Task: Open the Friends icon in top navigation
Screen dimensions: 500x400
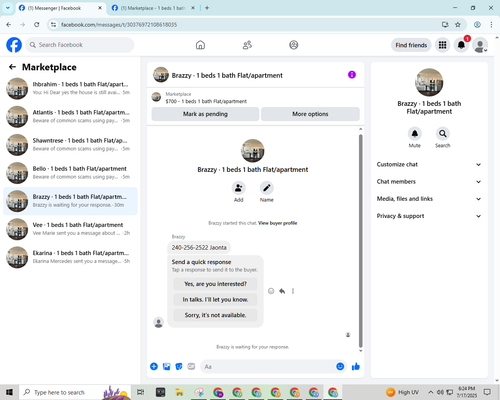Action: coord(247,45)
